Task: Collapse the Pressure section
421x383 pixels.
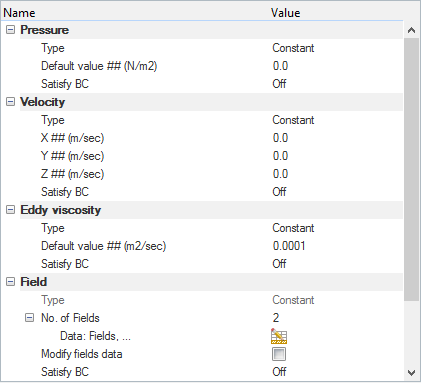Action: coord(11,30)
